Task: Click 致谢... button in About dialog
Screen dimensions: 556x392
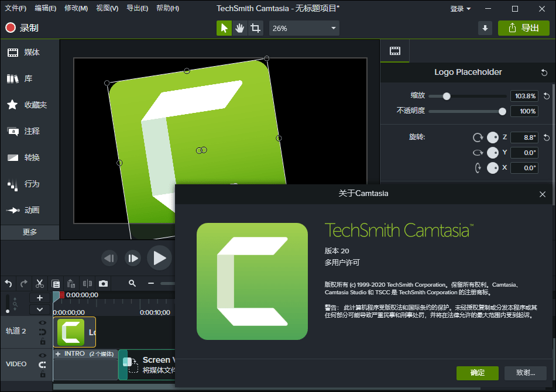Action: pos(525,373)
